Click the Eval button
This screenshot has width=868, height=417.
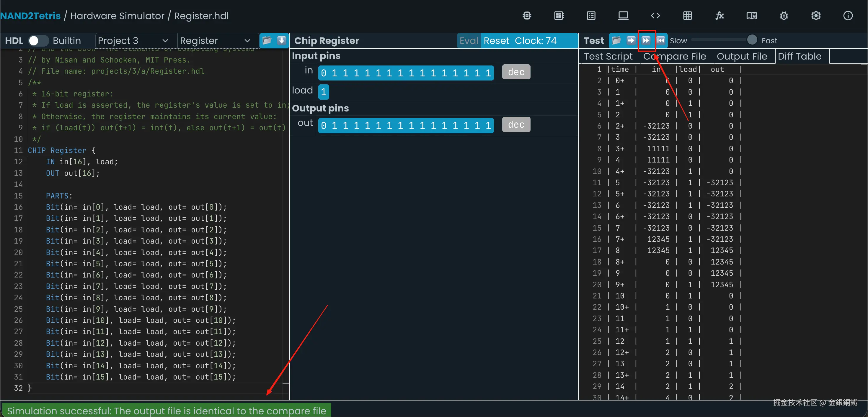point(468,41)
